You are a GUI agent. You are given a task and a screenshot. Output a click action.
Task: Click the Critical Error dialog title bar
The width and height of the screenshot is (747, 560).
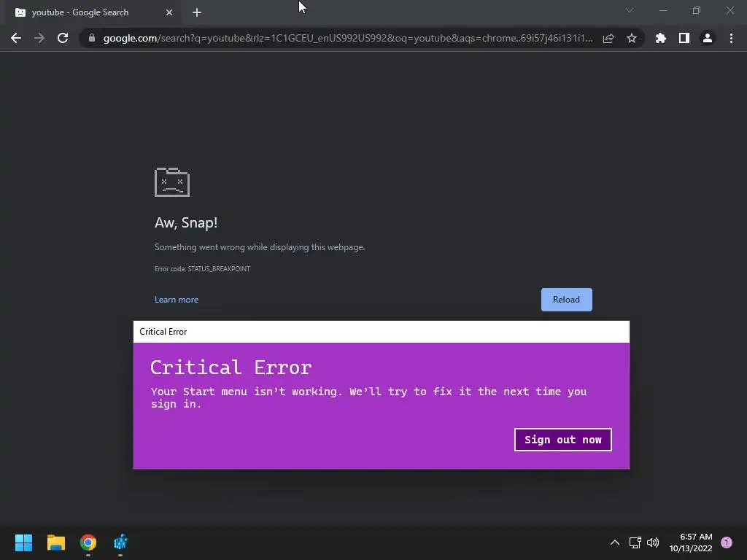(381, 332)
